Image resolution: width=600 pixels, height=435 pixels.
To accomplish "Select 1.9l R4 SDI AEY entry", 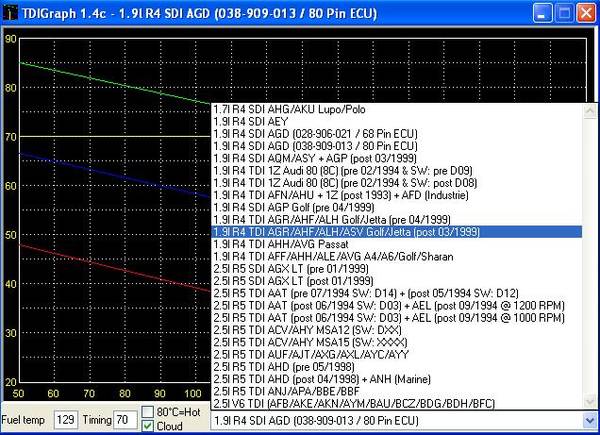I will click(x=396, y=122).
